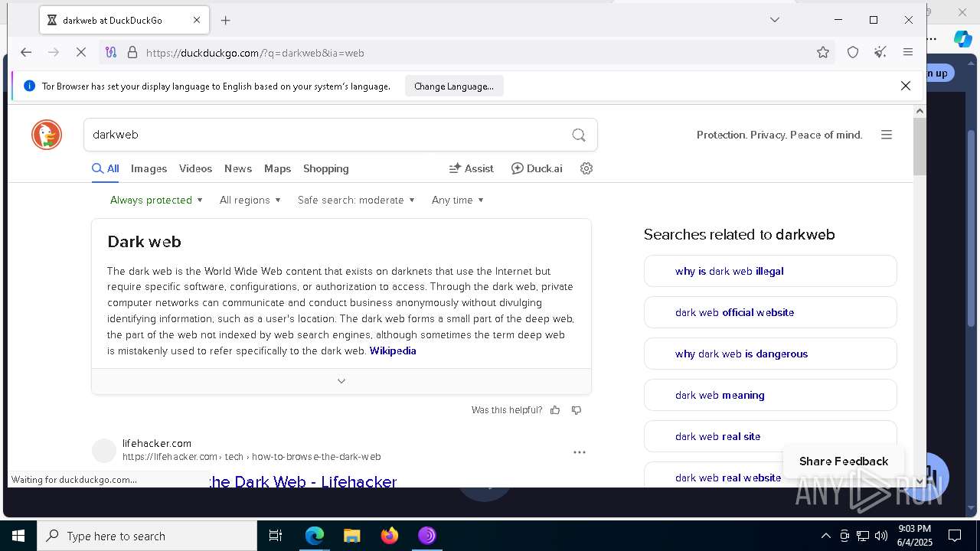Image resolution: width=980 pixels, height=551 pixels.
Task: Open the Tor circuit display icon
Action: pos(111,53)
